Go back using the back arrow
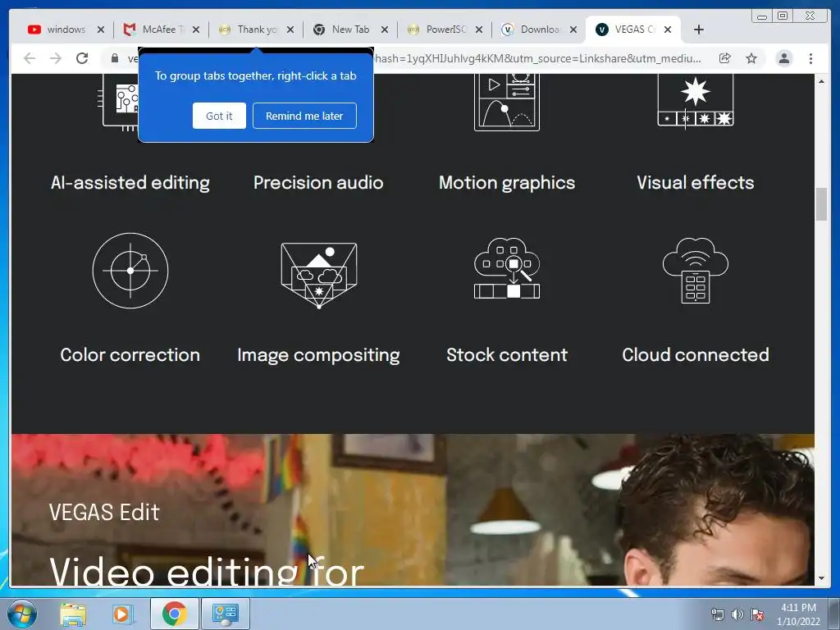The height and width of the screenshot is (630, 840). [30, 58]
